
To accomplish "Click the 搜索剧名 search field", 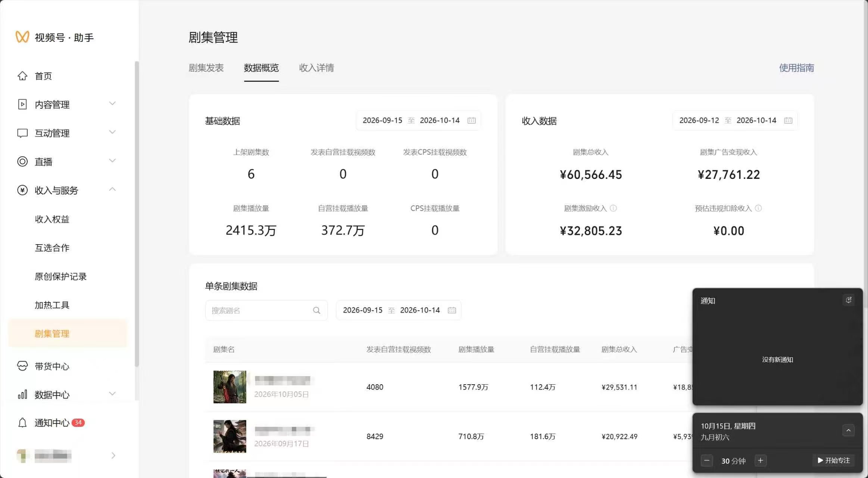I will click(x=266, y=310).
